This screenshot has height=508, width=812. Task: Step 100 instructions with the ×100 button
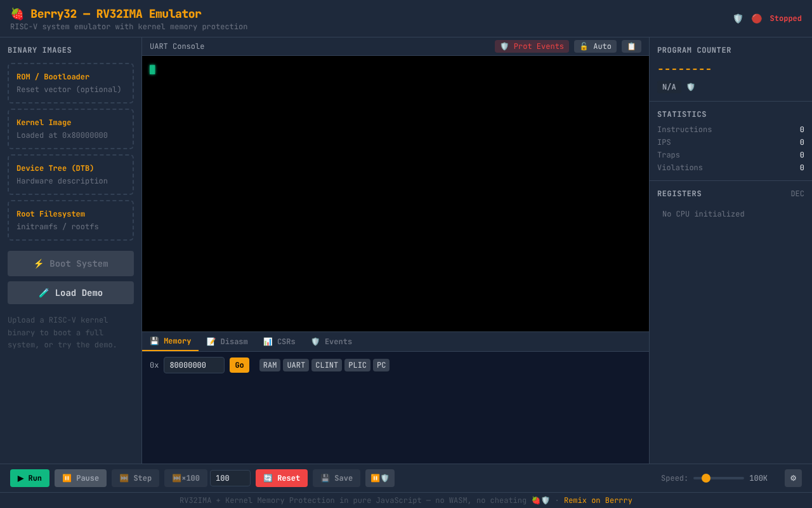click(186, 478)
